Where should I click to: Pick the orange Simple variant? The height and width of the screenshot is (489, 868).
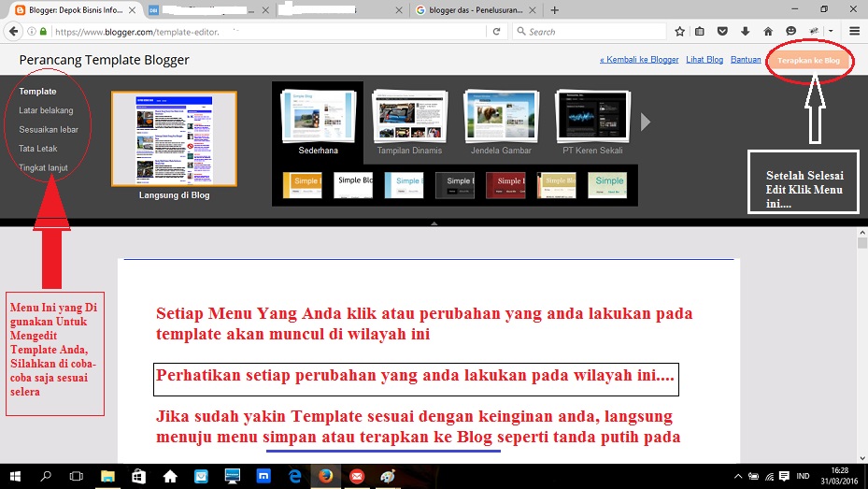pyautogui.click(x=302, y=185)
